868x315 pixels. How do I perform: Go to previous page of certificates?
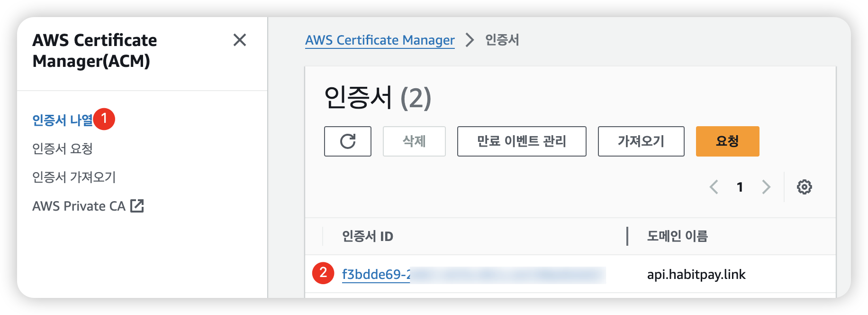tap(714, 187)
